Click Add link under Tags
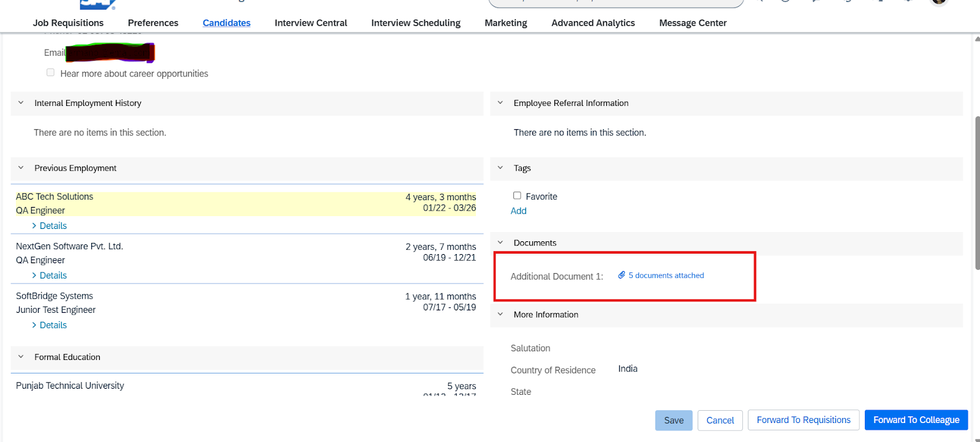980x442 pixels. tap(518, 211)
